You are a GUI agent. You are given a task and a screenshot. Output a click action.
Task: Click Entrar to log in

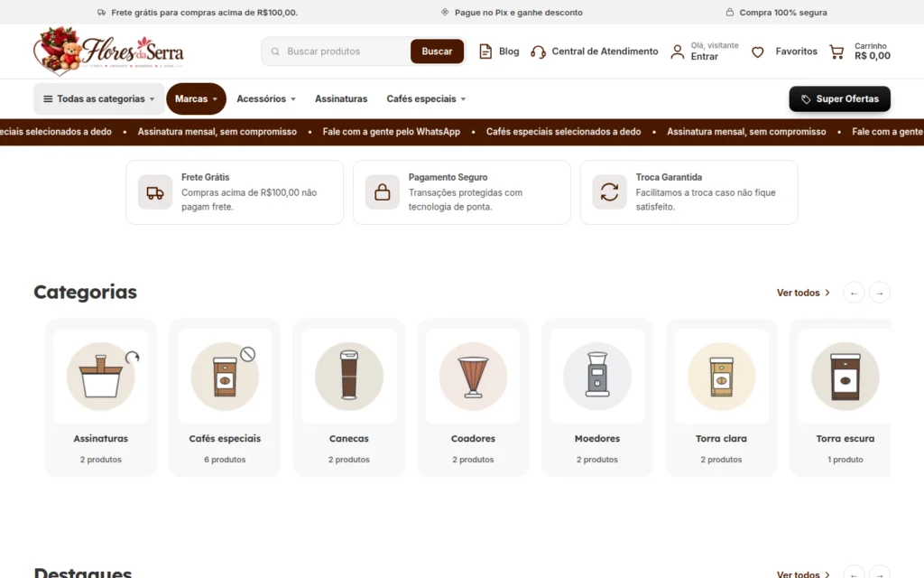[x=704, y=57]
